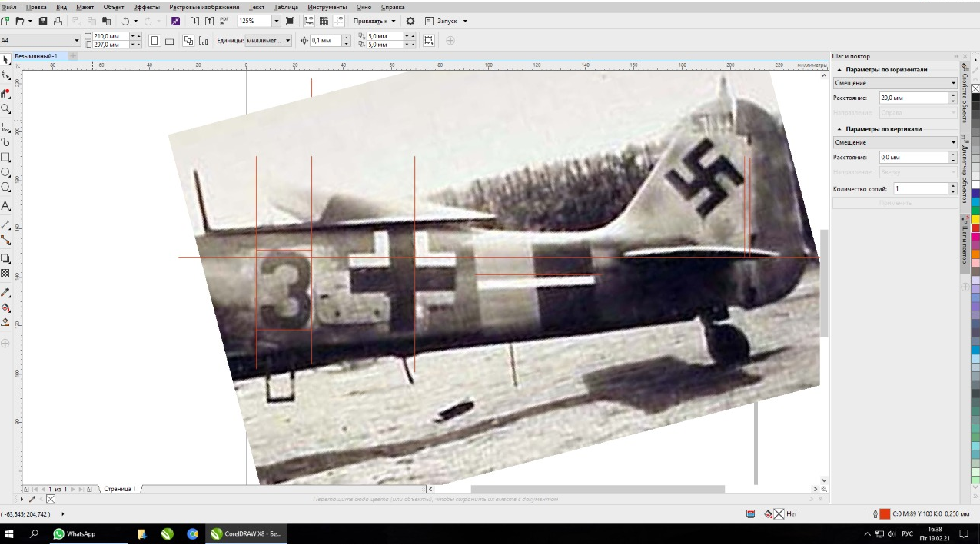Toggle the show grid button
This screenshot has width=980, height=545.
[324, 21]
